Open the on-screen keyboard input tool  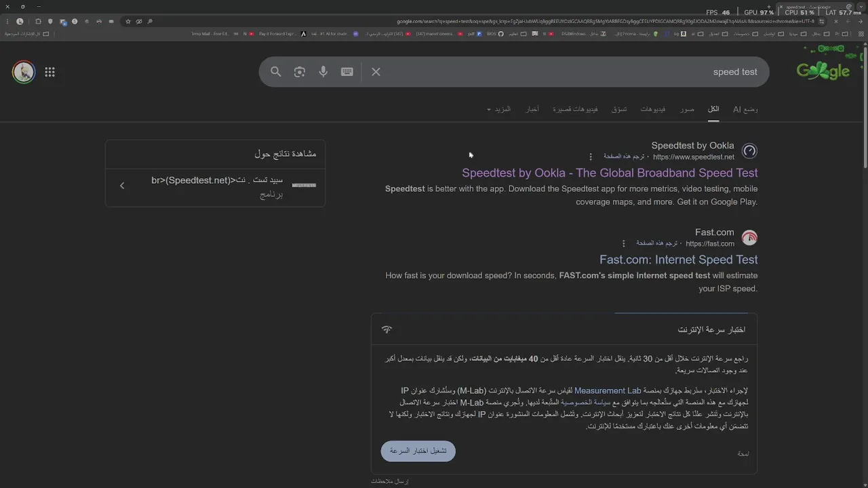pos(347,72)
